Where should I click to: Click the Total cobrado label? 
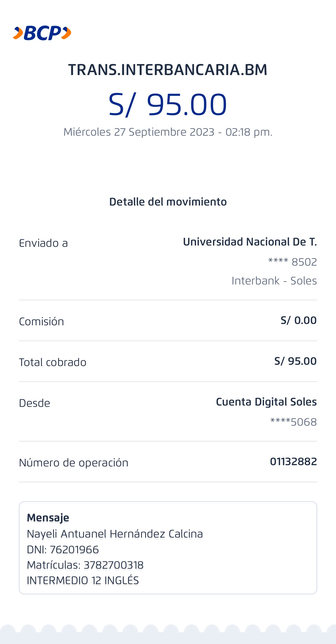pyautogui.click(x=53, y=362)
